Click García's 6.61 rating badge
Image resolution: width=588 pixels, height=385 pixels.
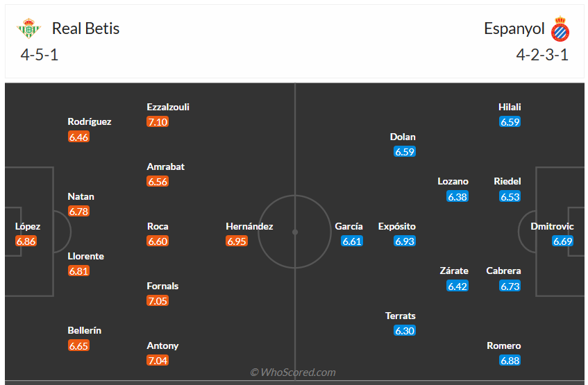tap(352, 241)
